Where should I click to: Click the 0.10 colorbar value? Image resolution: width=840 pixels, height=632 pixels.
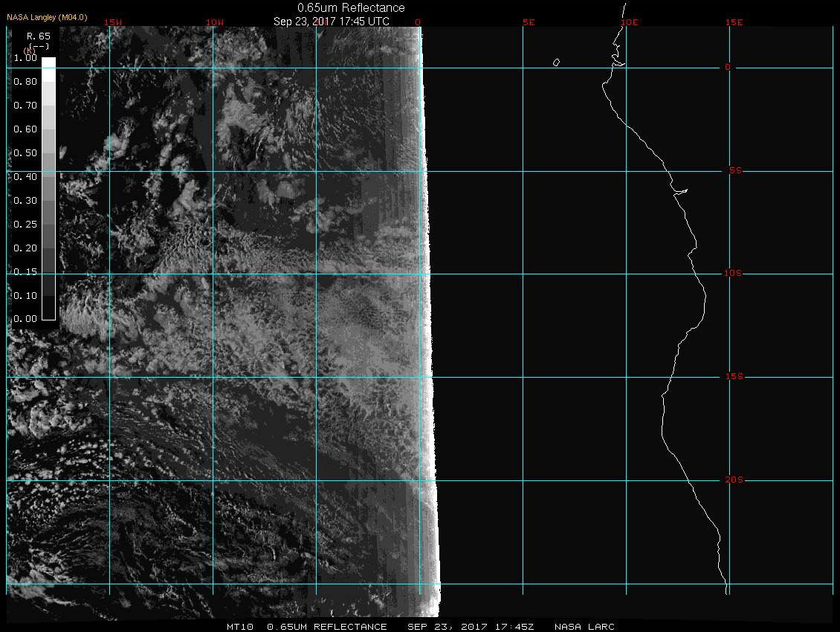point(25,296)
